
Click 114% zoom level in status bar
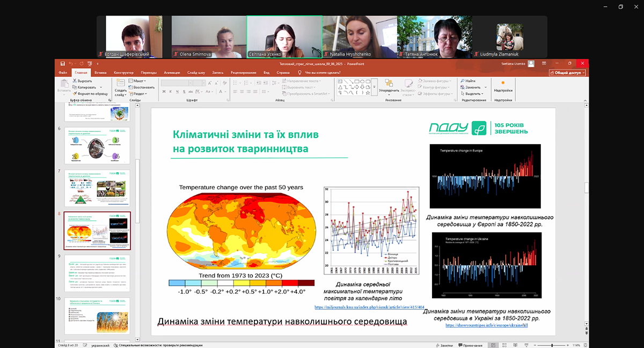(x=576, y=345)
